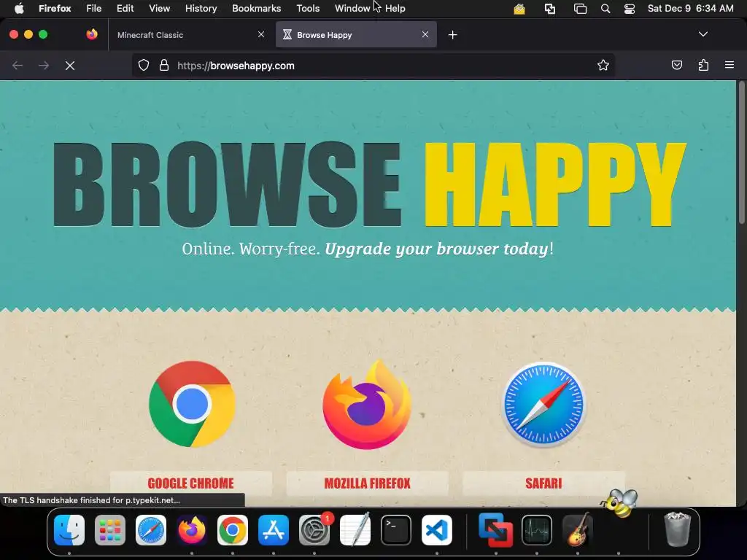
Task: Open the MOZILLA FIREFOX link
Action: point(368,483)
